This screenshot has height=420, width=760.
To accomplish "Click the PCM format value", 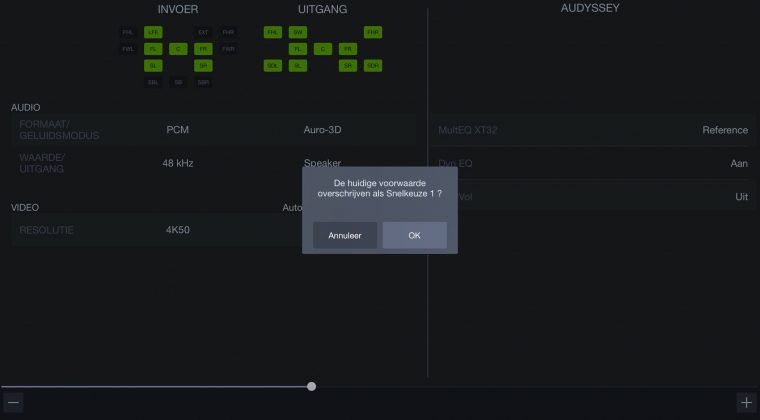I will pyautogui.click(x=178, y=130).
